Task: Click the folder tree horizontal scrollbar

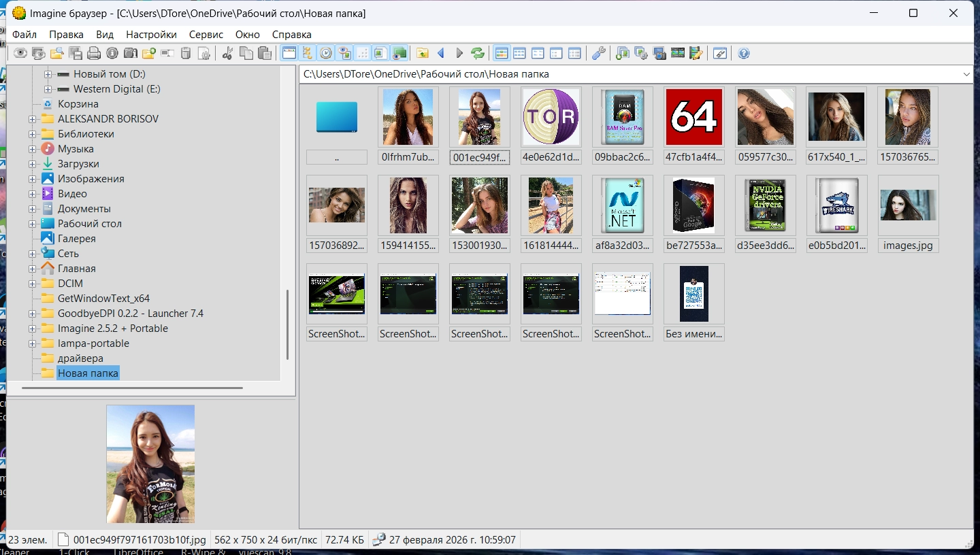Action: coord(132,388)
